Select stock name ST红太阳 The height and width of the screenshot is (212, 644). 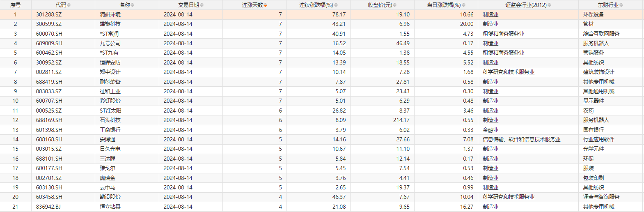(110, 111)
